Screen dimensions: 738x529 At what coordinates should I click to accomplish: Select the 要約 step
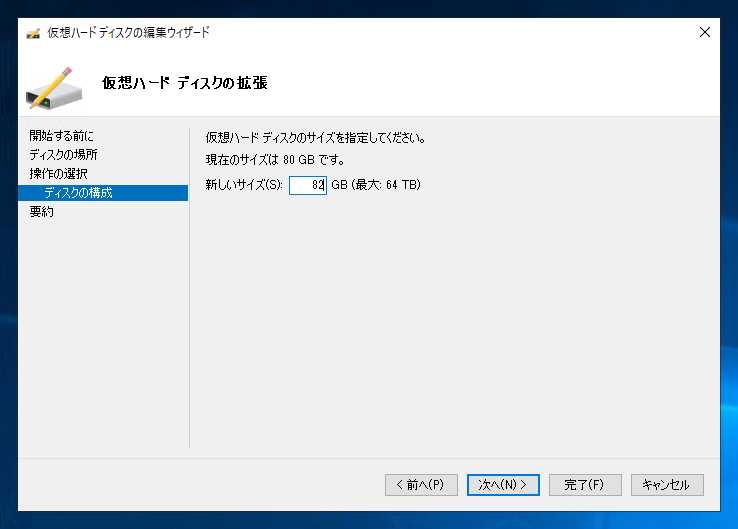click(x=41, y=212)
